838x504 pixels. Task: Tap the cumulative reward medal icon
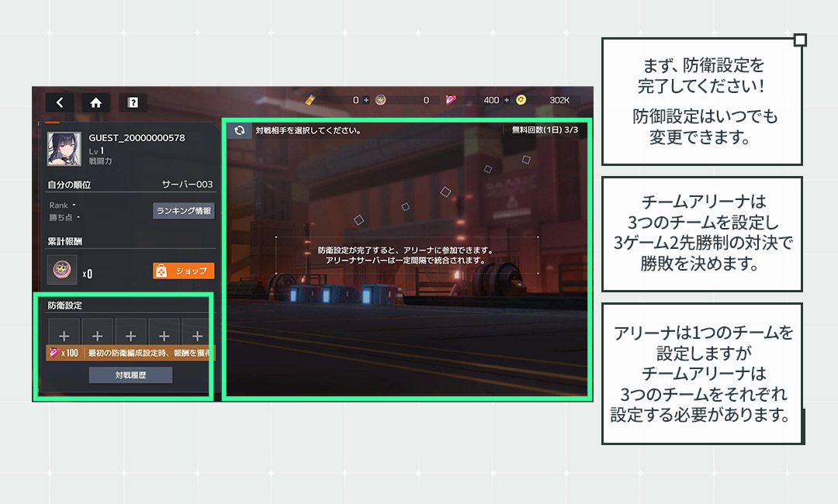pos(62,270)
